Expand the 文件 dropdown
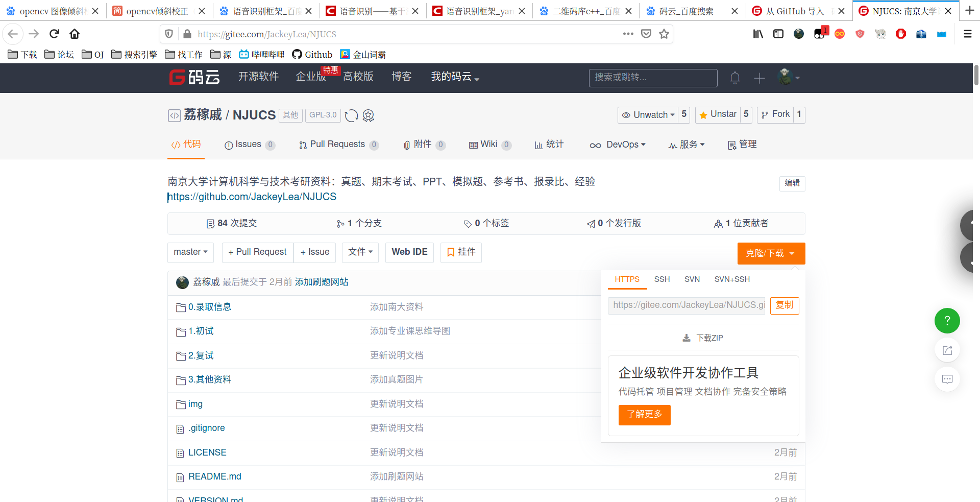980x502 pixels. (360, 252)
